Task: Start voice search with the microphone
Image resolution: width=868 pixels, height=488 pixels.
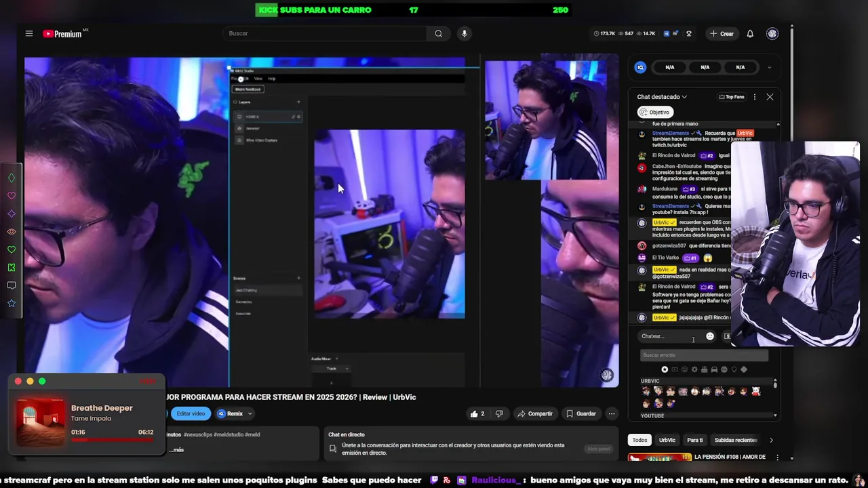Action: pos(465,33)
